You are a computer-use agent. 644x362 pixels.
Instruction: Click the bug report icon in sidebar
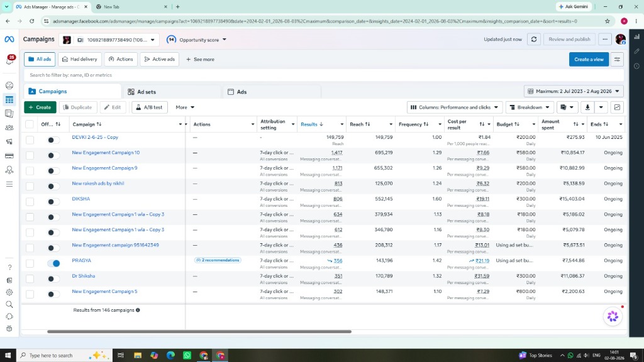click(9, 328)
